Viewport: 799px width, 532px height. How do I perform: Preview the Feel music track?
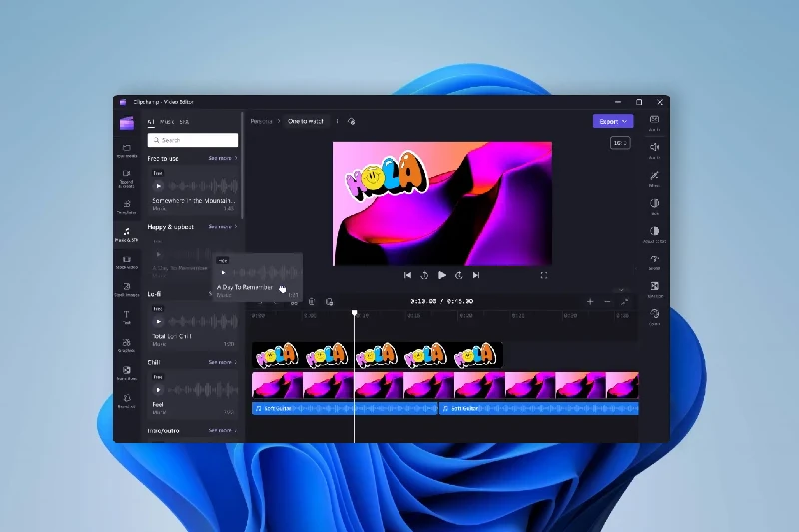tap(158, 390)
